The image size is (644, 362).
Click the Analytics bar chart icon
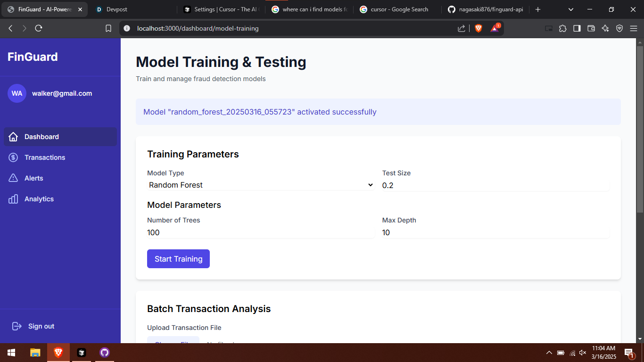pyautogui.click(x=13, y=199)
